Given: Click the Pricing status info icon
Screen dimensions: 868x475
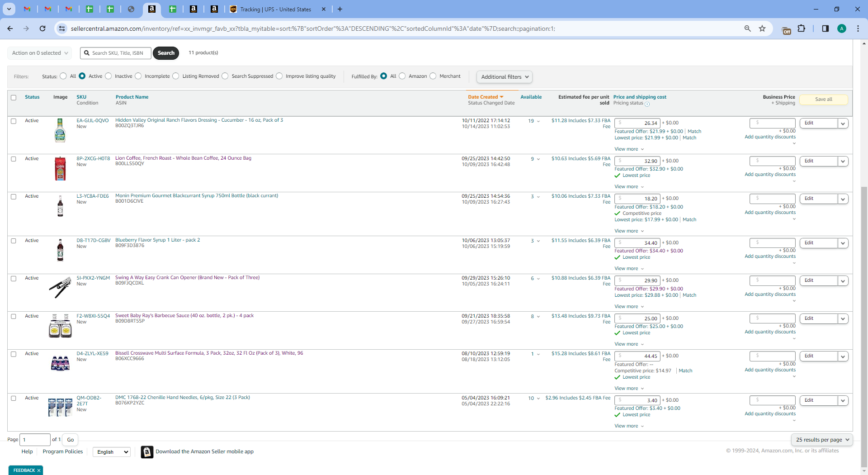Looking at the screenshot, I should pyautogui.click(x=647, y=104).
